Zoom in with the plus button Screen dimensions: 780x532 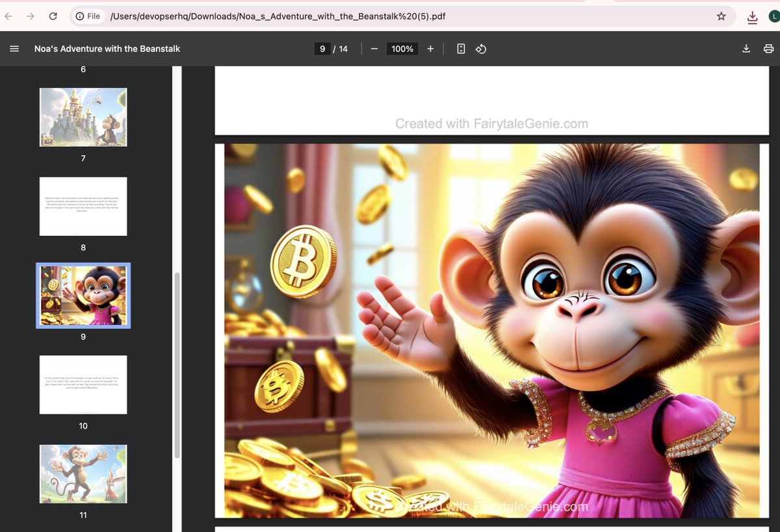[430, 49]
